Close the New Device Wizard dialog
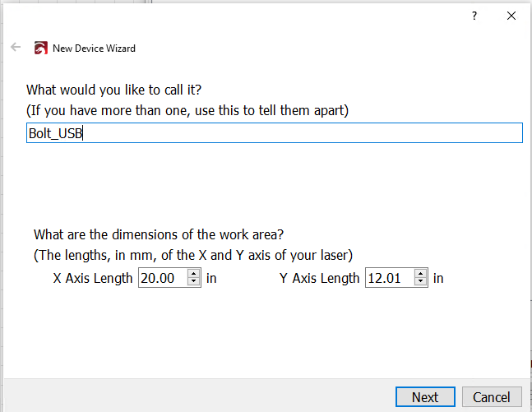 pyautogui.click(x=511, y=16)
